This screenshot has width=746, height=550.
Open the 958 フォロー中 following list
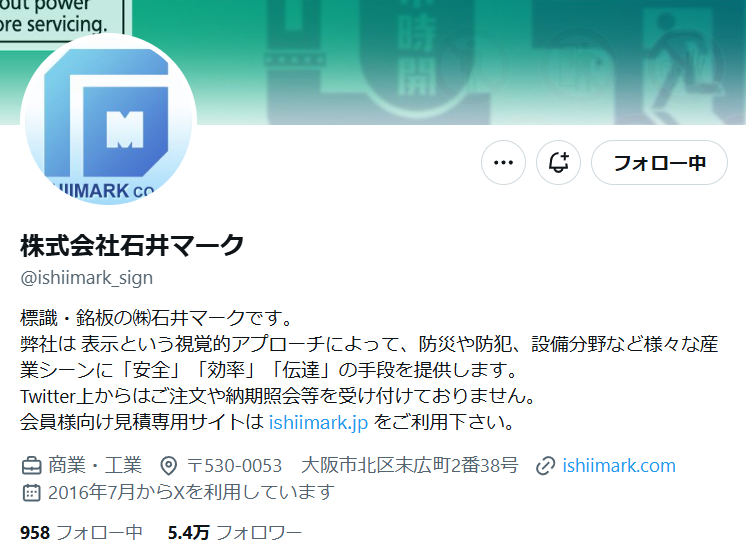81,533
